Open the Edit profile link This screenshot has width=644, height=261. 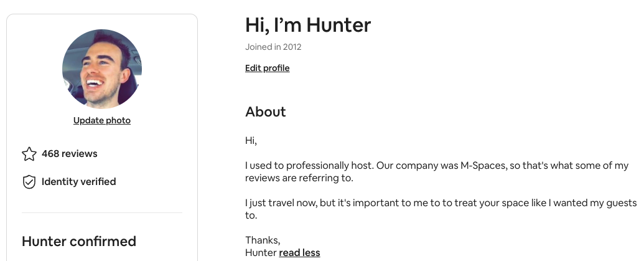pos(268,69)
